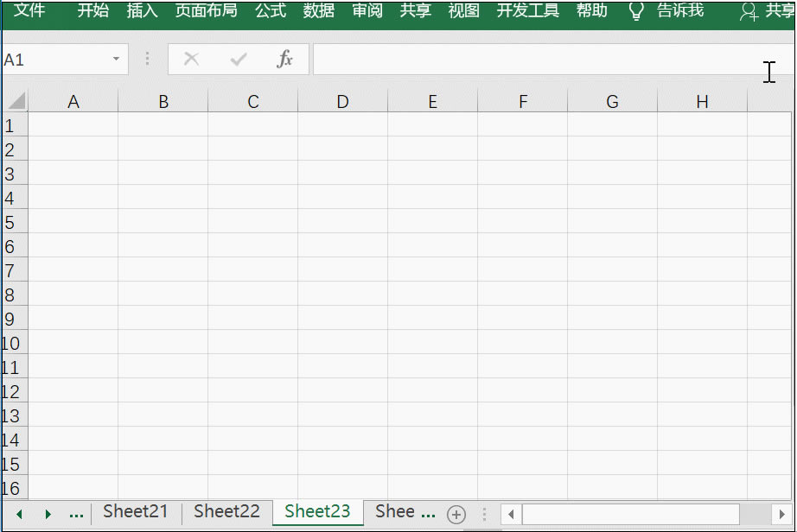This screenshot has height=532, width=797.
Task: Open the Name Box dropdown
Action: (x=117, y=60)
